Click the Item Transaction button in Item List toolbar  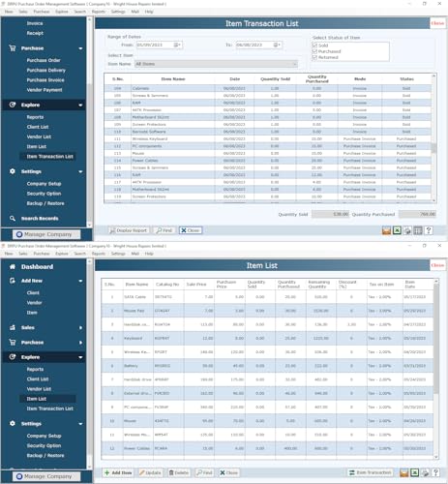coord(371,472)
